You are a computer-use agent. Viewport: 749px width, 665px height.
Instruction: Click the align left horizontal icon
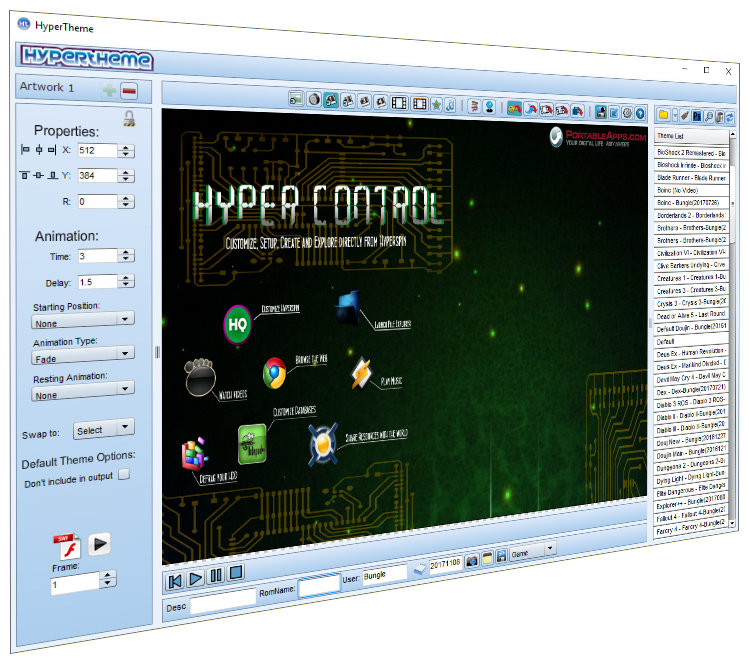point(25,150)
